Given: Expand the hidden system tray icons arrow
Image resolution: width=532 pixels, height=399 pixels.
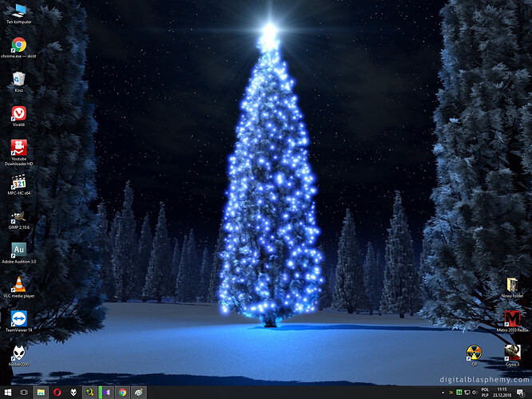Looking at the screenshot, I should coord(444,393).
